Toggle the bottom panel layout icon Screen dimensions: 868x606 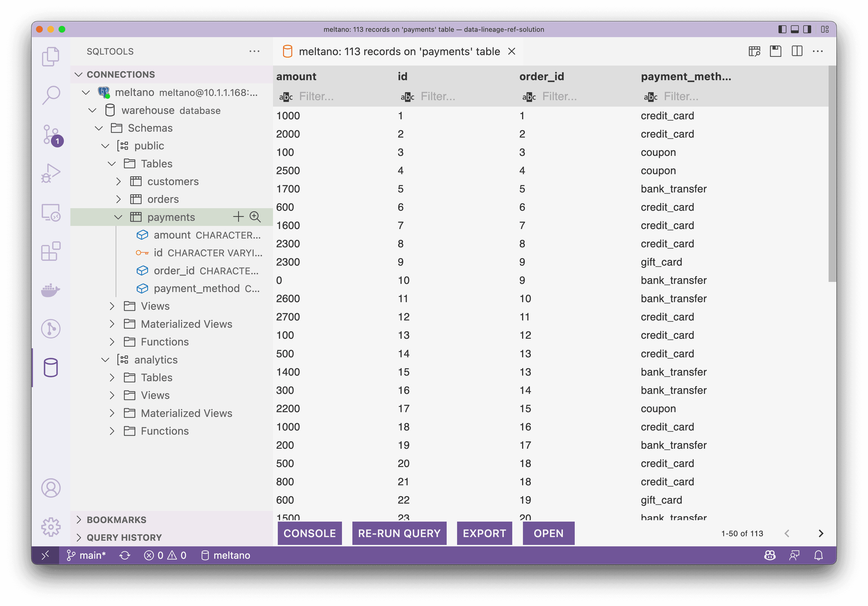pos(795,30)
